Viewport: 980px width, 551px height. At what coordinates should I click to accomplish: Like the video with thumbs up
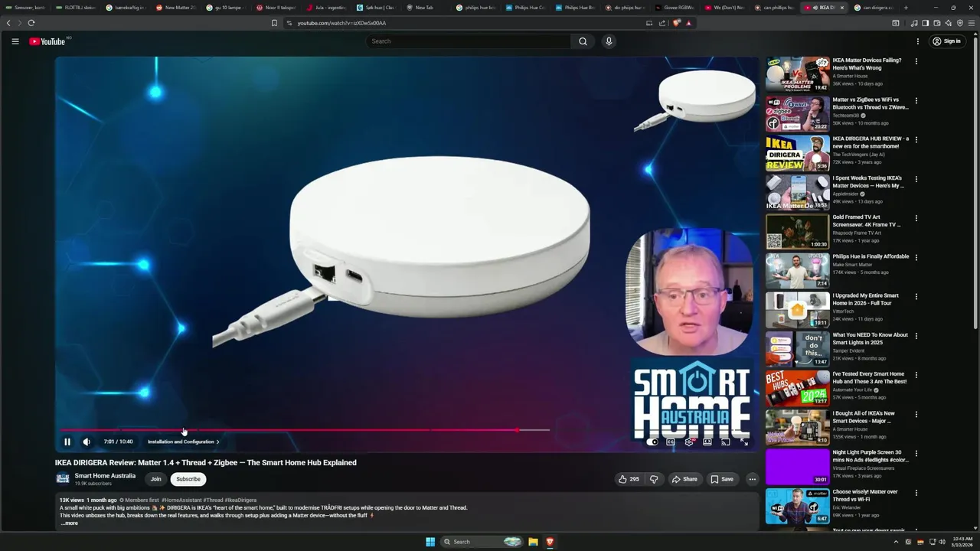[629, 479]
